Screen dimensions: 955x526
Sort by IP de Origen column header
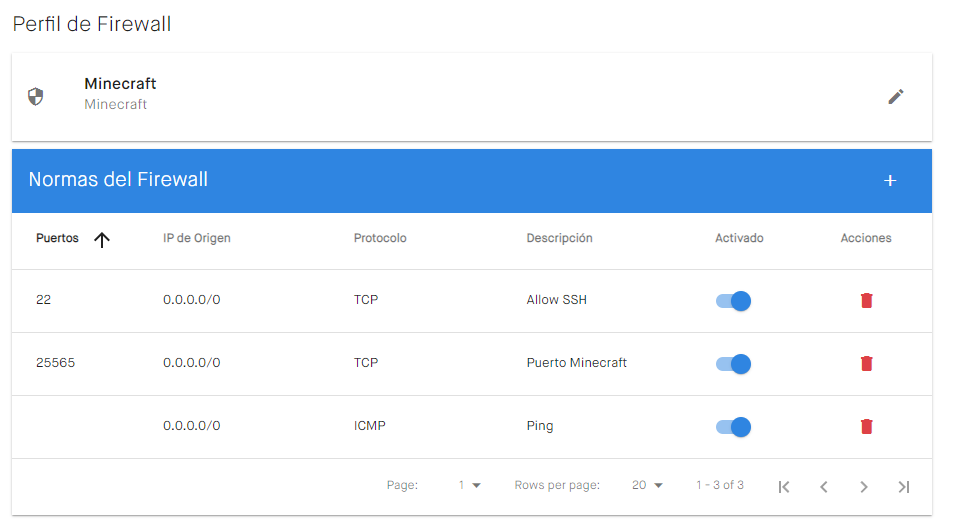click(197, 238)
